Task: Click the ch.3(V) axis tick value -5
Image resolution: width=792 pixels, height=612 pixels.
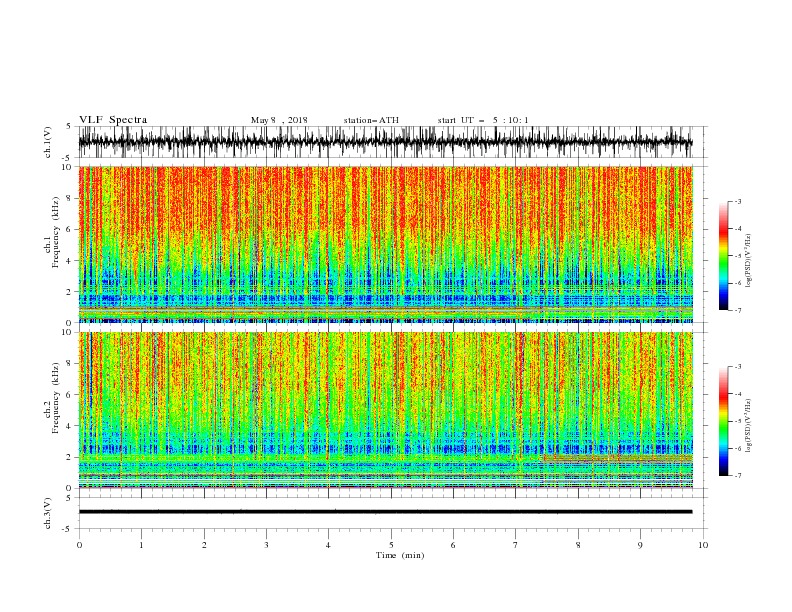Action: tap(68, 529)
